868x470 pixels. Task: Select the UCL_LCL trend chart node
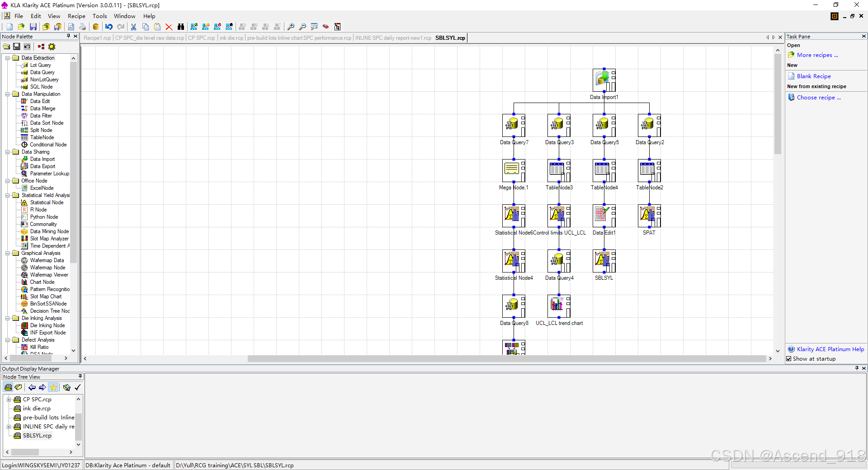[x=559, y=306]
